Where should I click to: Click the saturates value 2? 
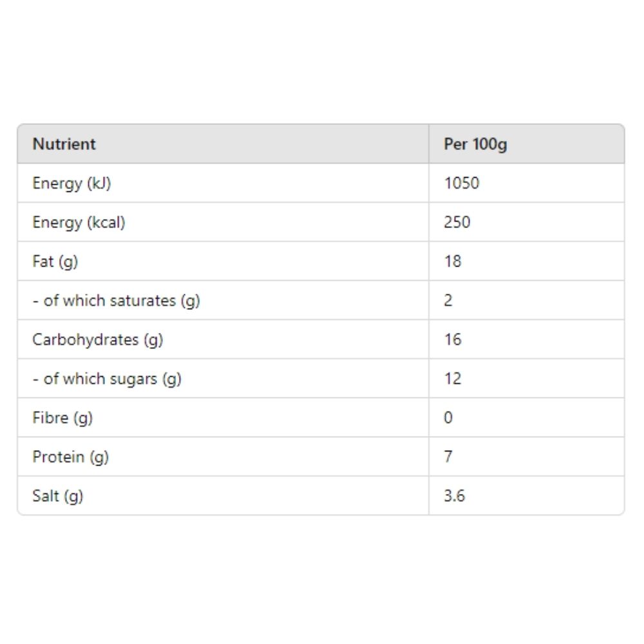click(x=448, y=300)
